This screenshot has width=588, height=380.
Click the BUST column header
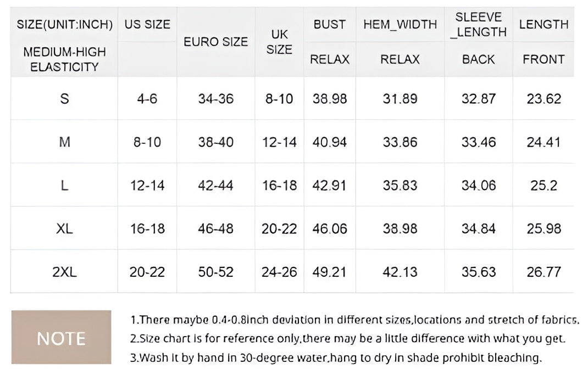329,25
